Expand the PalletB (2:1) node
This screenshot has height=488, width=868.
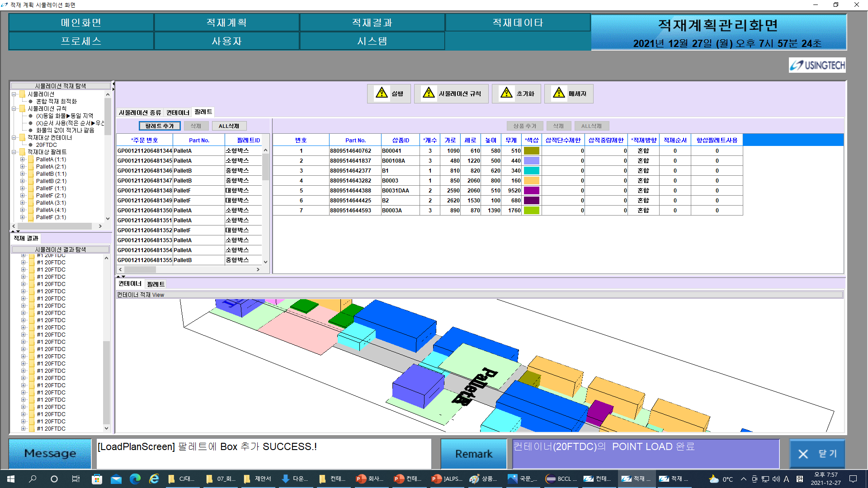click(23, 181)
